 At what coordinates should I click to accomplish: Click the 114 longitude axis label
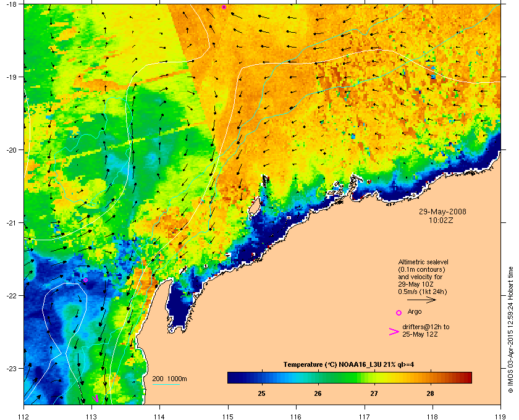click(x=159, y=416)
